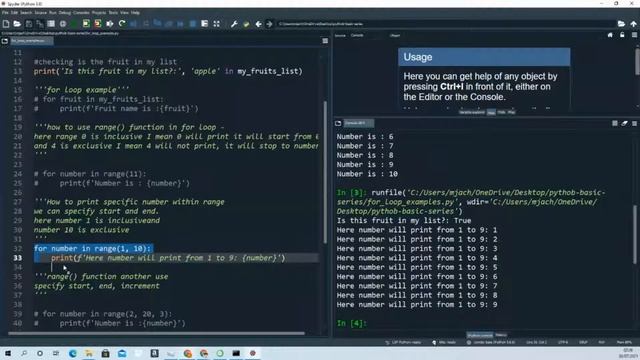Open the Search menu
This screenshot has width=640, height=360.
[x=26, y=13]
